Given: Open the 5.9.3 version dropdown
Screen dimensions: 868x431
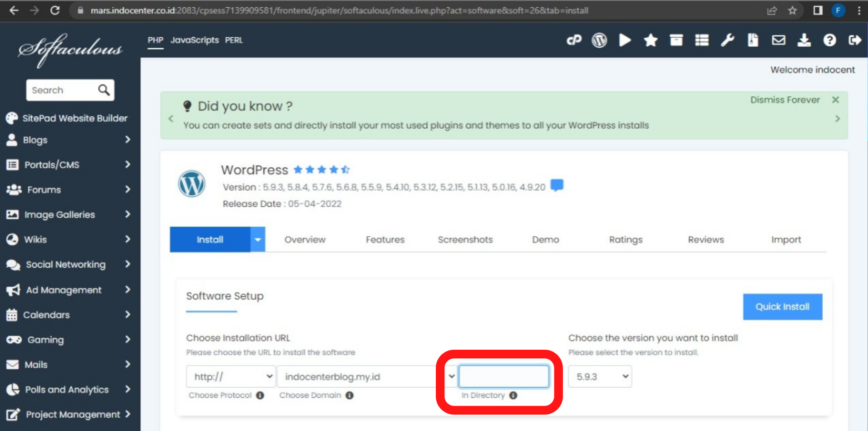Looking at the screenshot, I should coord(600,377).
